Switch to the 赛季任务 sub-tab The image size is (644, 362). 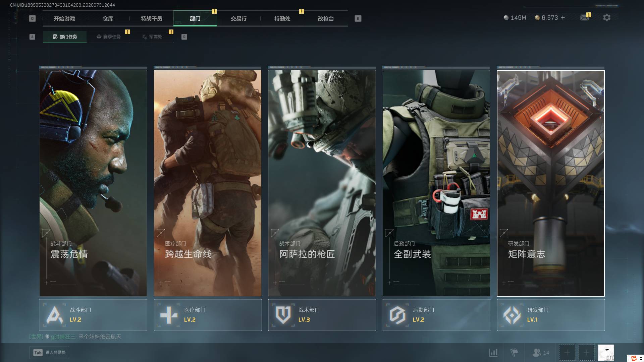(108, 37)
